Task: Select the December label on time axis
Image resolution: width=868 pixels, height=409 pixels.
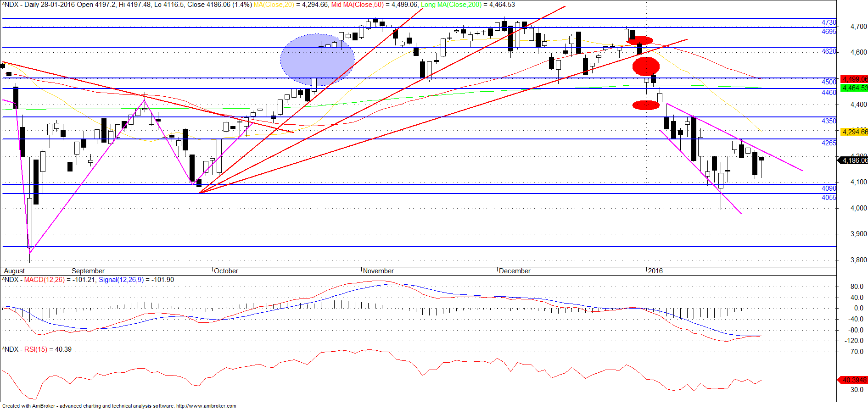Action: click(x=515, y=271)
